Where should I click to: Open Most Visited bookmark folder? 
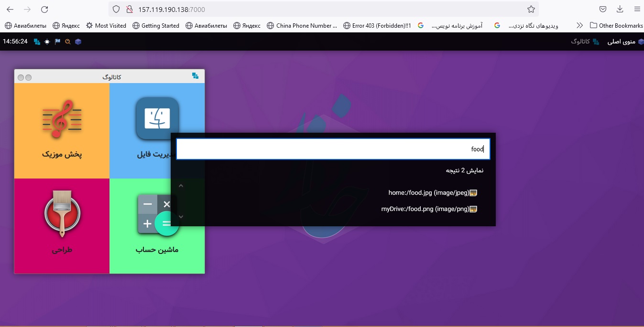point(106,26)
